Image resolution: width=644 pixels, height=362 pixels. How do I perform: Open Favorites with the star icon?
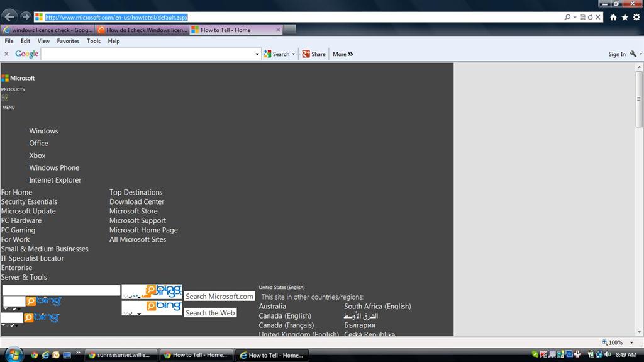[x=625, y=17]
